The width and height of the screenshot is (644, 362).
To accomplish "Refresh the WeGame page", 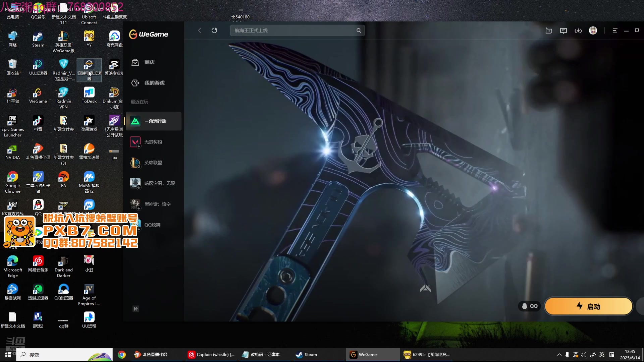I will [x=214, y=31].
